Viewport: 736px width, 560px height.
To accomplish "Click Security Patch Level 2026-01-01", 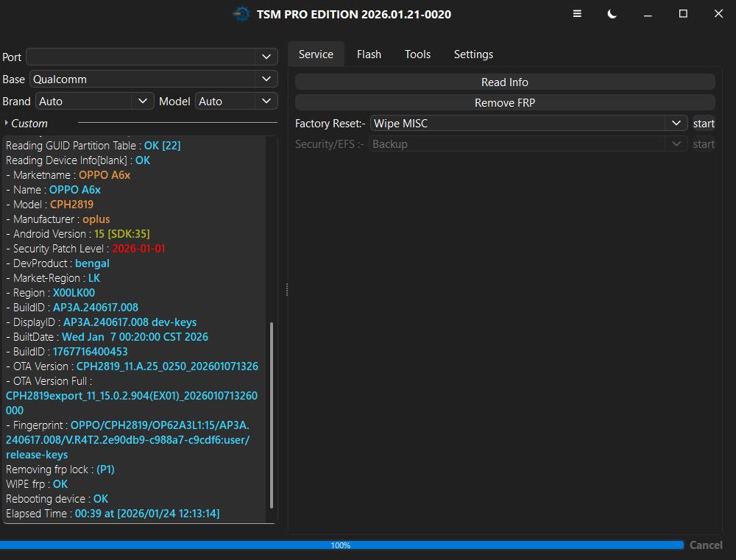I will [138, 248].
